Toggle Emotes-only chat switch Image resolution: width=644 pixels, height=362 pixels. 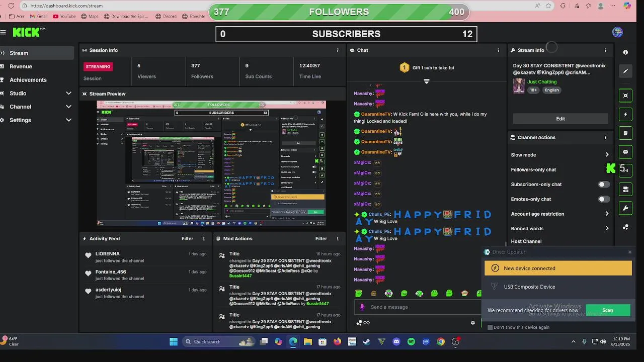[604, 199]
